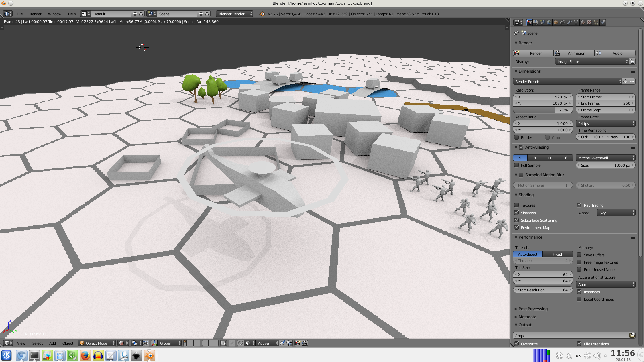Image resolution: width=644 pixels, height=362 pixels.
Task: Open the Object Mode dropdown
Action: [x=97, y=343]
